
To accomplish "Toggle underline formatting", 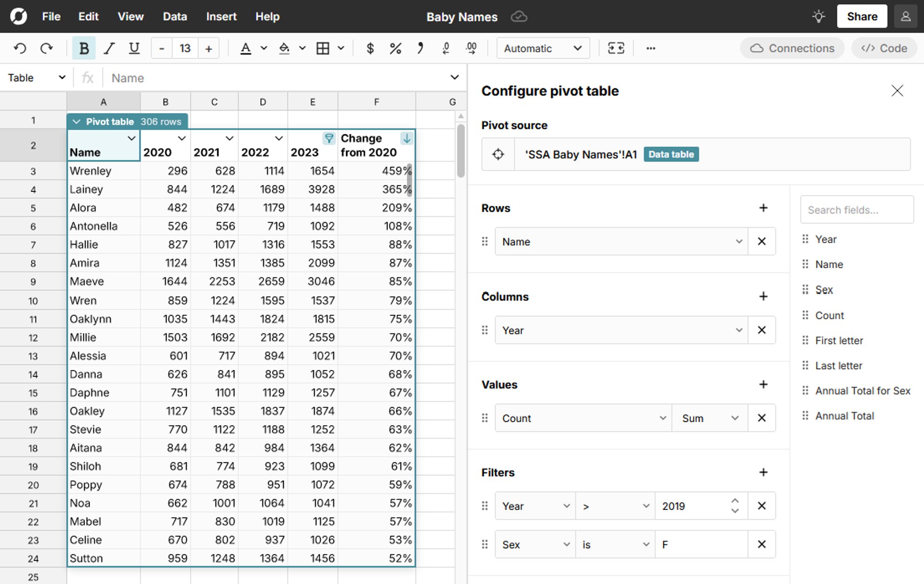I will pos(134,48).
